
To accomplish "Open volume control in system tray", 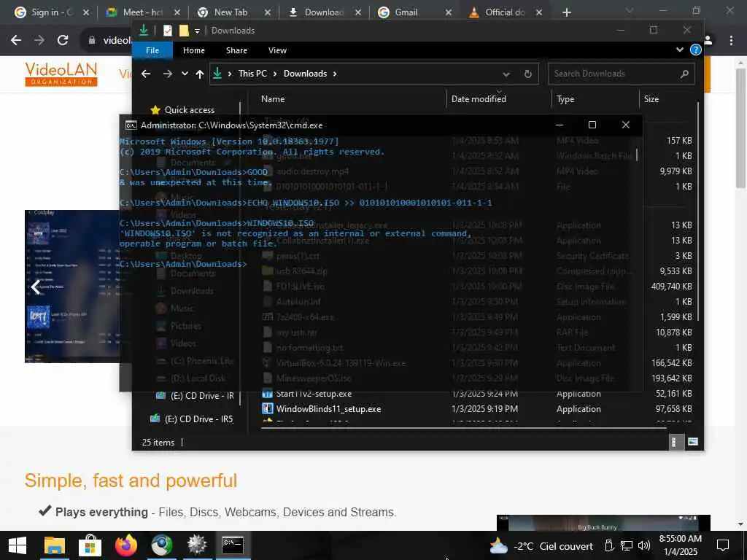I will [x=643, y=546].
